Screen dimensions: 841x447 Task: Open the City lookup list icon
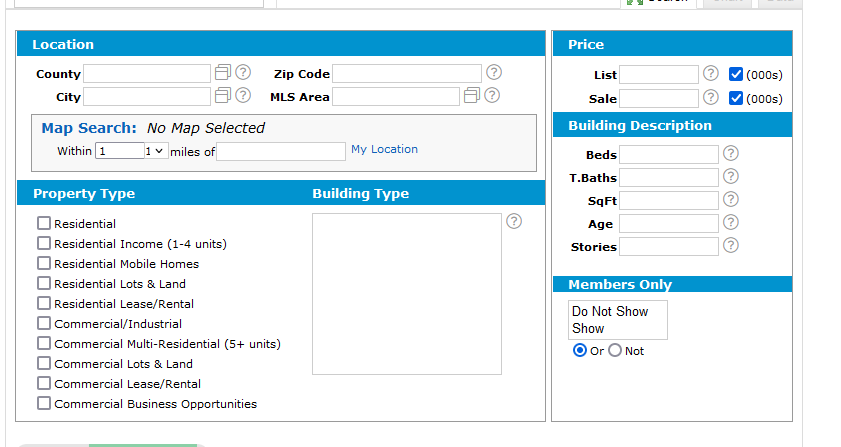coord(223,96)
